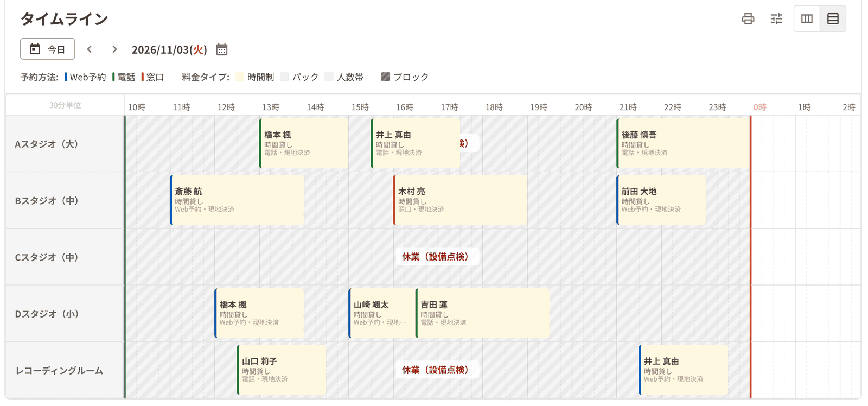Select the Cスタジオ（中） row header

pyautogui.click(x=65, y=257)
